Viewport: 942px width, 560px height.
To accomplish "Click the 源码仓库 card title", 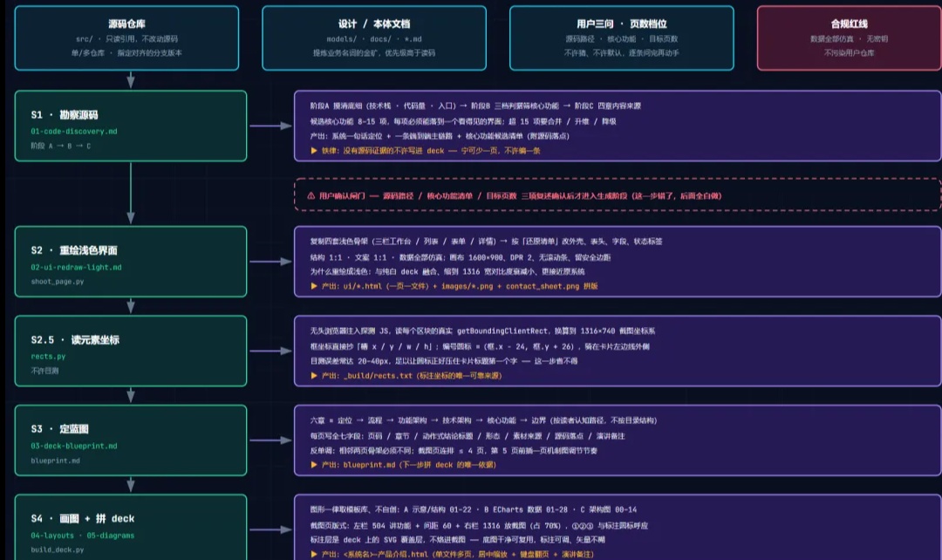I will [x=126, y=24].
